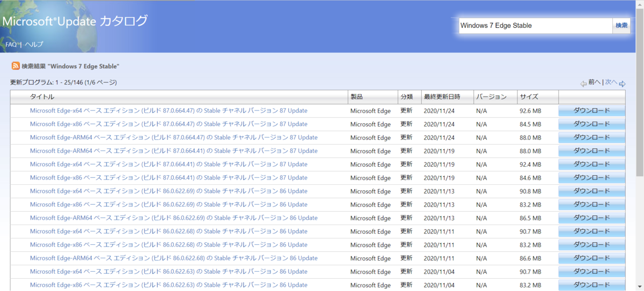
Task: Open Edge-x86 build 87.0.664.47 update title
Action: pos(169,124)
